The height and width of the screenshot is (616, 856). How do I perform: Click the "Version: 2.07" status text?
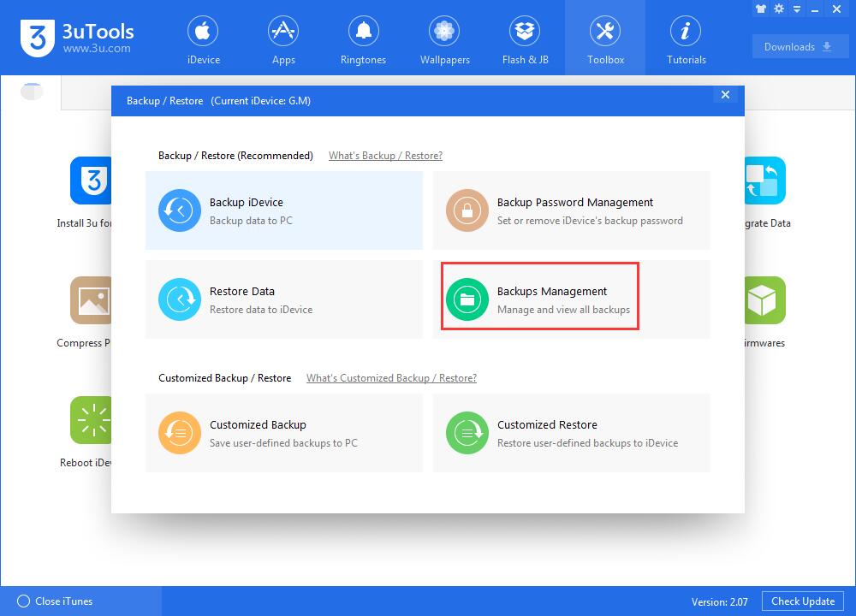coord(720,601)
